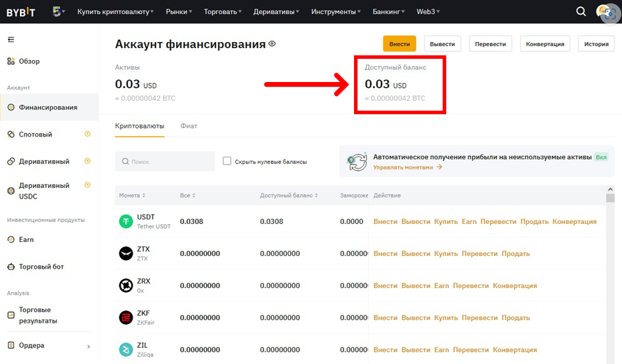The image size is (622, 364).
Task: Expand the Купить криптовалюту dropdown menu
Action: pyautogui.click(x=115, y=12)
